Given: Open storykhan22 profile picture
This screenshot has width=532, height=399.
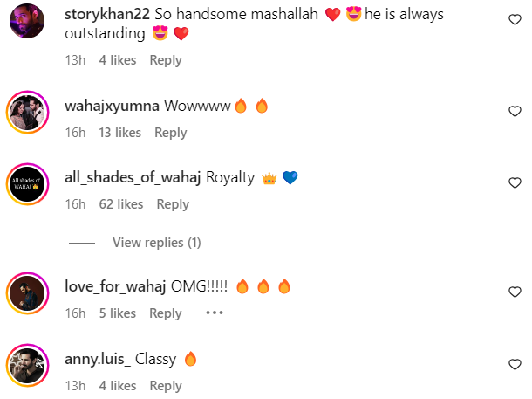Looking at the screenshot, I should [27, 21].
